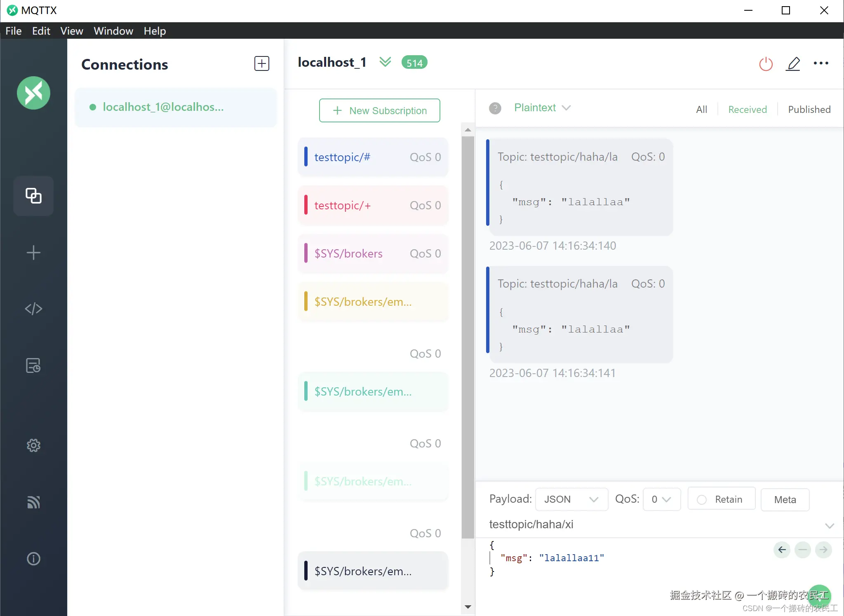This screenshot has height=616, width=844.
Task: Click the sidebar plus new connection icon
Action: point(33,253)
